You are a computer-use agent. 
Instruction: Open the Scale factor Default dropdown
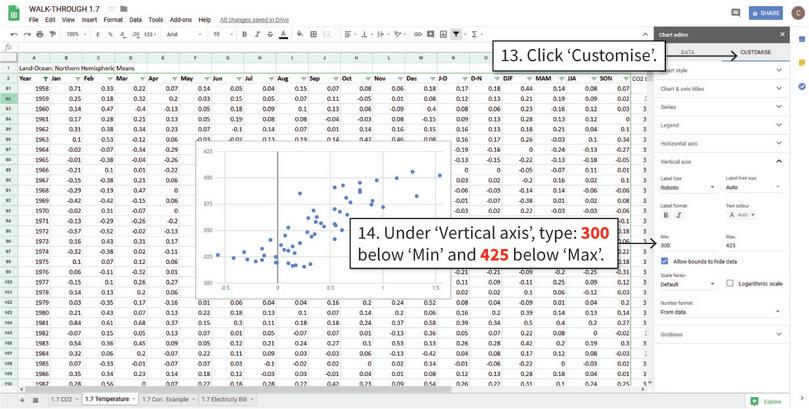click(x=688, y=284)
